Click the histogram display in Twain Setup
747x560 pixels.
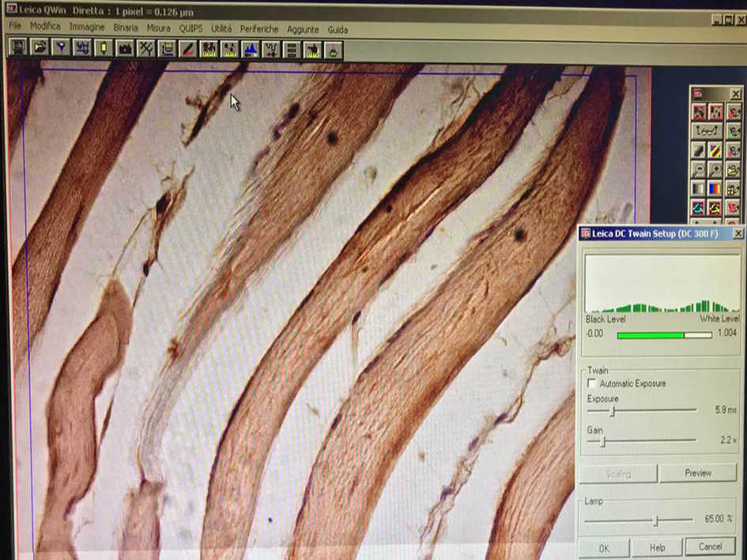(x=662, y=284)
